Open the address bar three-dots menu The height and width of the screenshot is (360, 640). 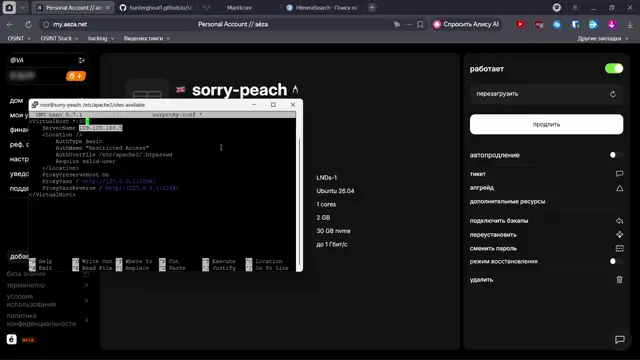(409, 24)
